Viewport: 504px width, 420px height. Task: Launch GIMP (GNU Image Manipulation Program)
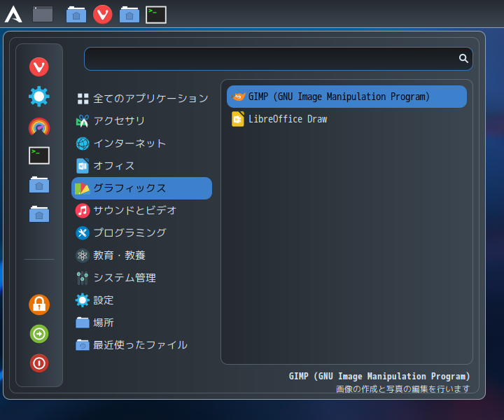(x=346, y=97)
